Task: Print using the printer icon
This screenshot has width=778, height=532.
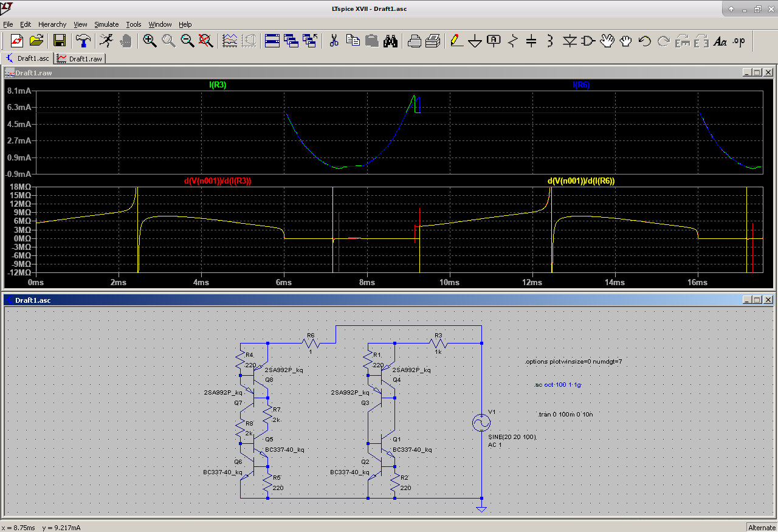Action: 414,41
